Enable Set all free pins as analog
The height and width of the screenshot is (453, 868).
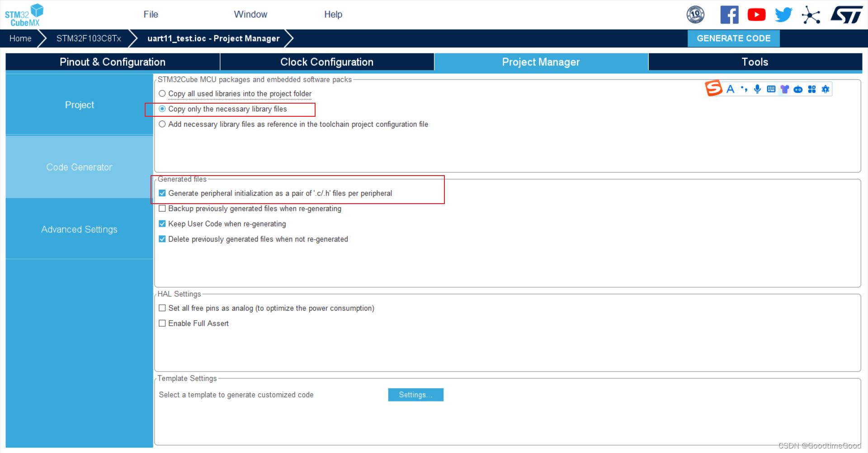(162, 308)
